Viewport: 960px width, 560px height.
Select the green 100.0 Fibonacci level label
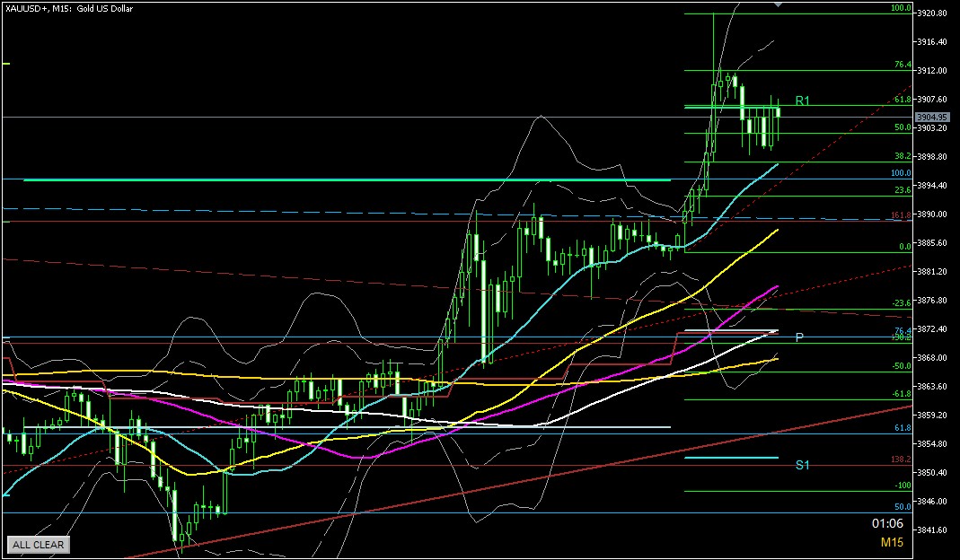[x=901, y=8]
